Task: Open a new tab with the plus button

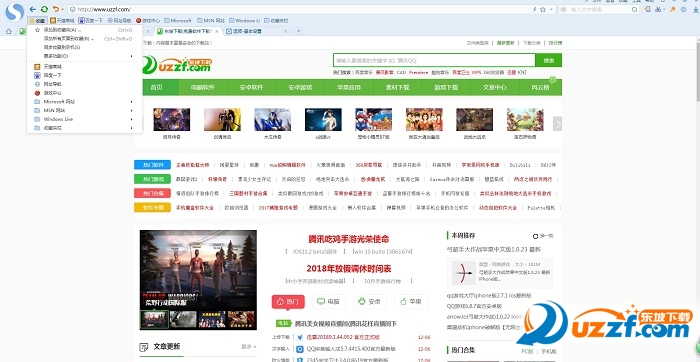Action: click(x=299, y=31)
